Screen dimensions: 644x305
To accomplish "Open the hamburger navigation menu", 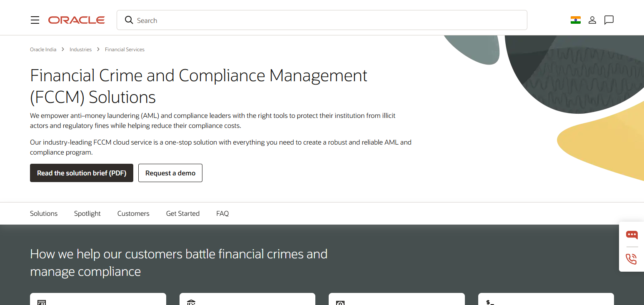I will coord(35,20).
